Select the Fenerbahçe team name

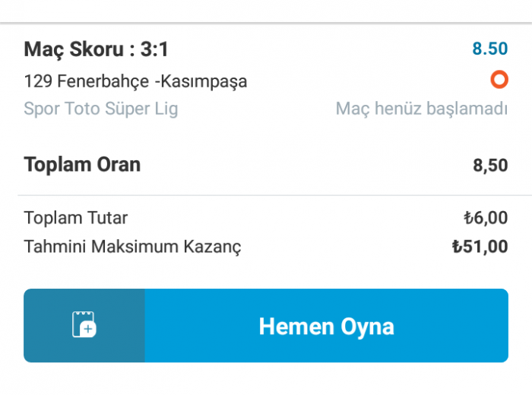(103, 81)
